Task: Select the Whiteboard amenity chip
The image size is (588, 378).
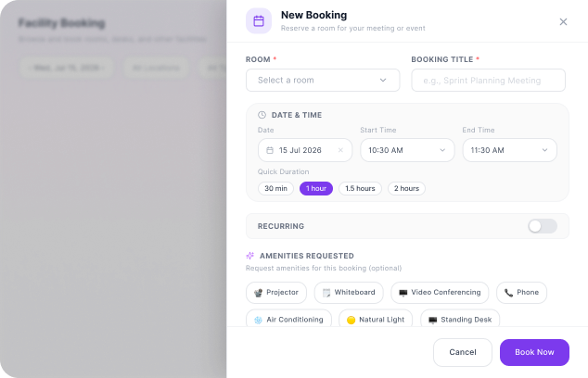Action: pyautogui.click(x=349, y=293)
